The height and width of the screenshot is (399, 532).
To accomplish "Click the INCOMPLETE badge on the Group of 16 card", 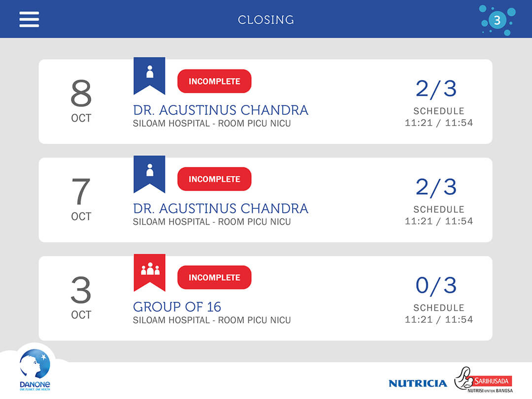I will 214,277.
